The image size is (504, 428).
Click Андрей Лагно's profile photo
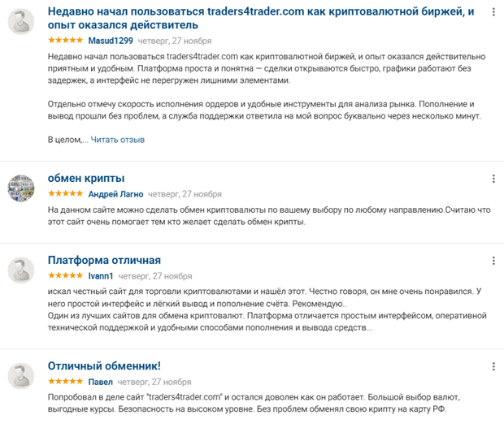[21, 187]
